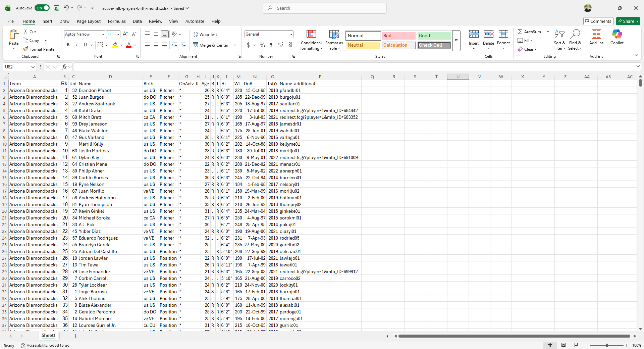Viewport: 644px width, 349px height.
Task: Switch to the Formulas ribbon tab
Action: point(117,21)
